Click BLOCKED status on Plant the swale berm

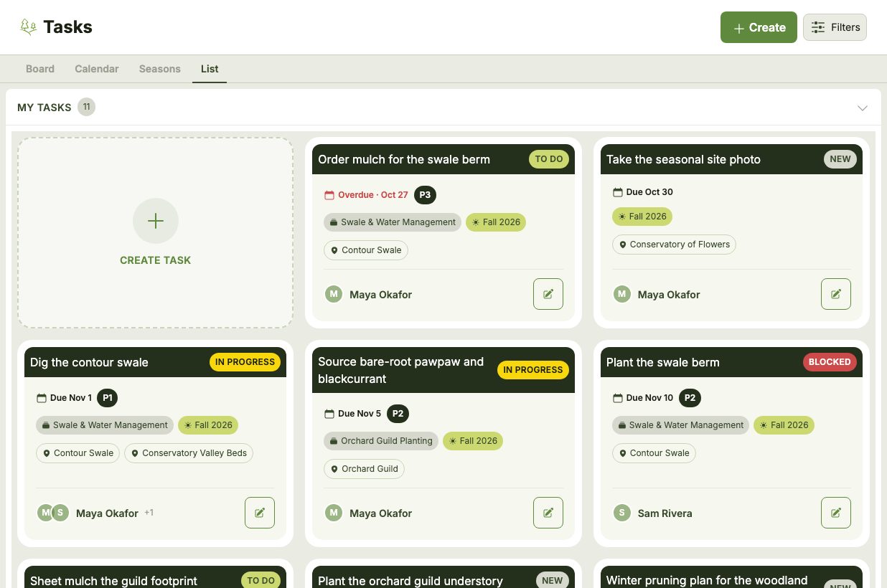[830, 362]
